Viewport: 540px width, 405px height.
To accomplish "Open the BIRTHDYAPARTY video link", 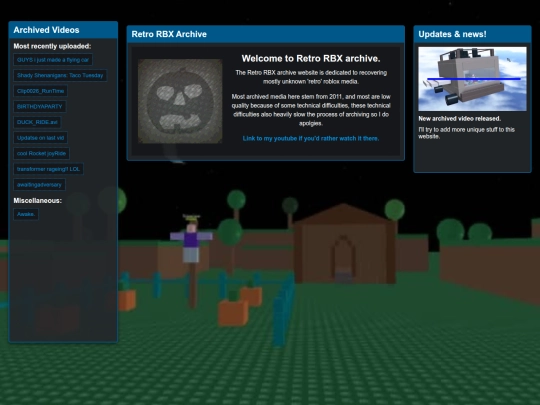I will [x=40, y=106].
